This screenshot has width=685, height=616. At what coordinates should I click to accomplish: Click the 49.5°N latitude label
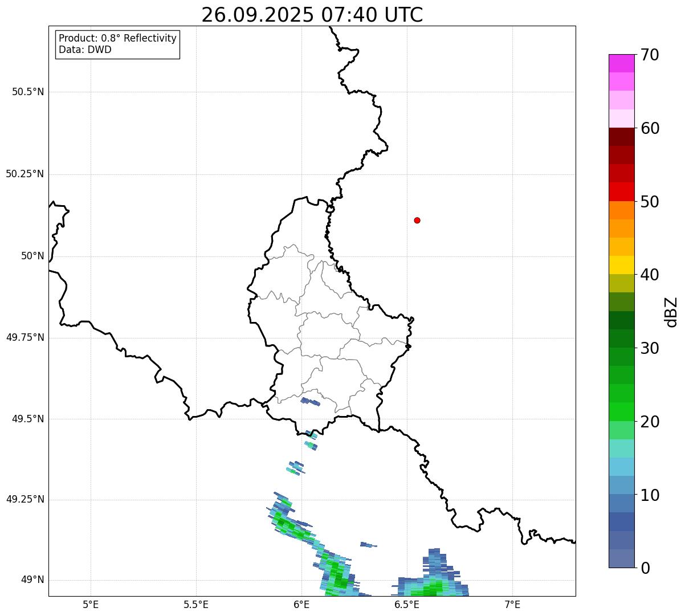tap(28, 419)
